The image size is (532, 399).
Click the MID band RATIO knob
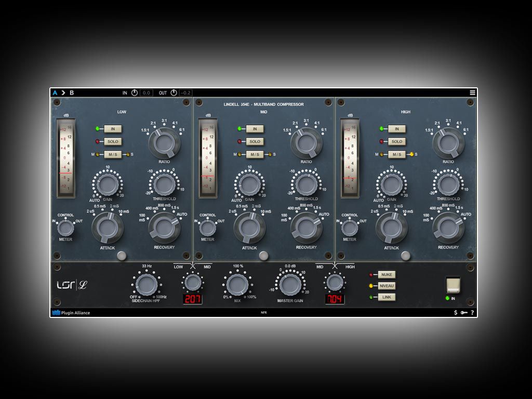point(307,143)
